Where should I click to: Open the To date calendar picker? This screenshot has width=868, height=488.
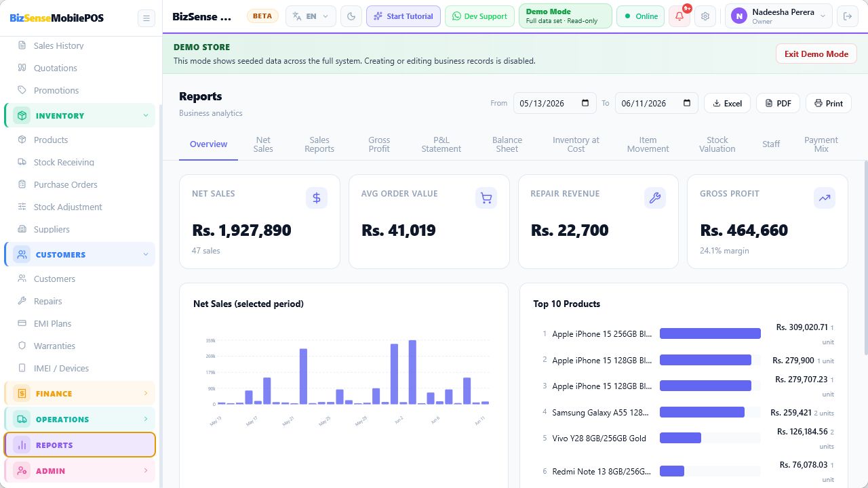687,103
